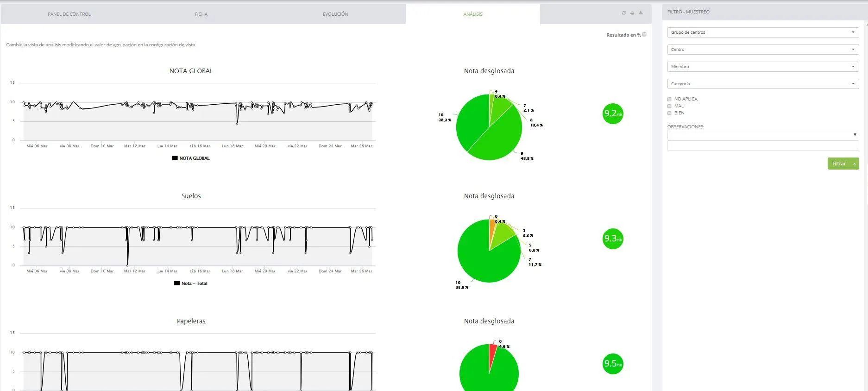
Task: Click 'Mar 26 Mar' on the Suelos axis
Action: (x=362, y=271)
